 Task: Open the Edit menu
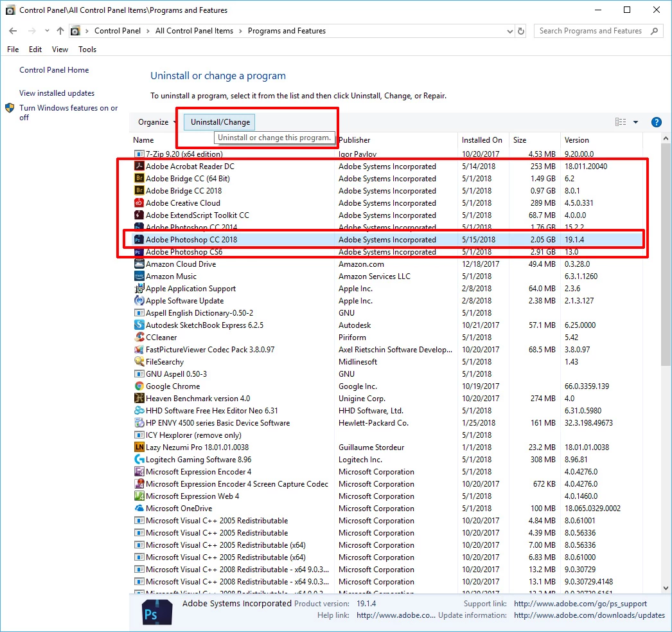coord(35,50)
